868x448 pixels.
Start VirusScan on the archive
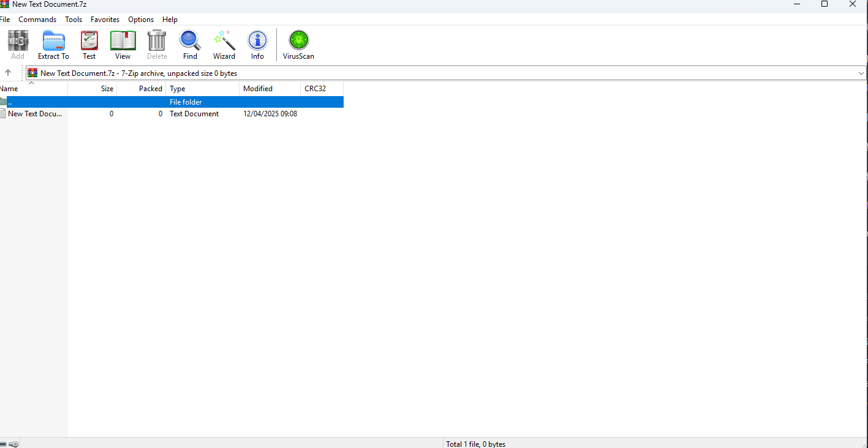click(298, 45)
